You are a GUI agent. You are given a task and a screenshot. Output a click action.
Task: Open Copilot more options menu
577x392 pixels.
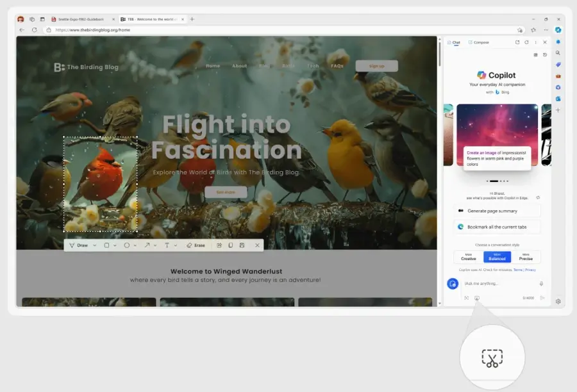[x=536, y=42]
